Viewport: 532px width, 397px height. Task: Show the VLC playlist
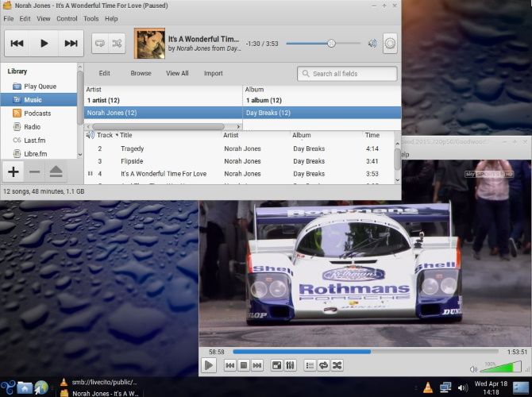tap(310, 365)
